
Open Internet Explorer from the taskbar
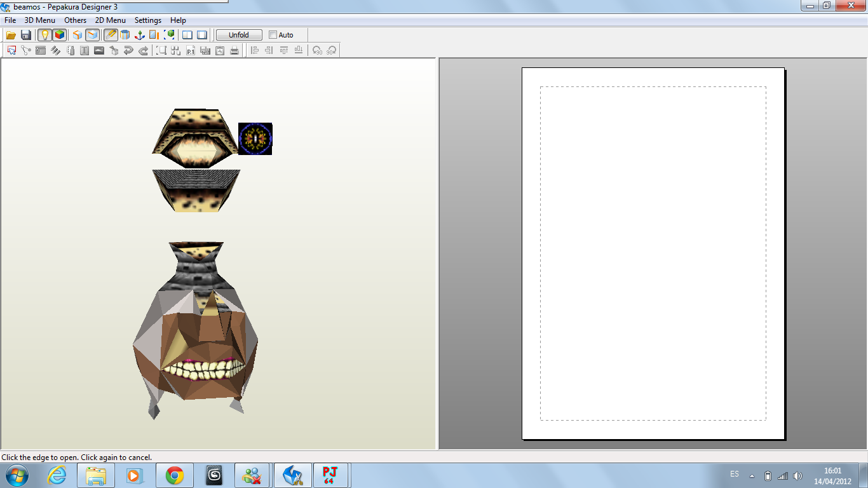[57, 475]
